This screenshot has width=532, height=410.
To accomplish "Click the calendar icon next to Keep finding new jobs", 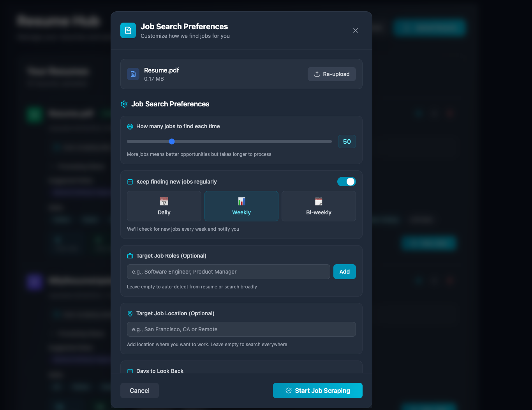I will (x=130, y=181).
